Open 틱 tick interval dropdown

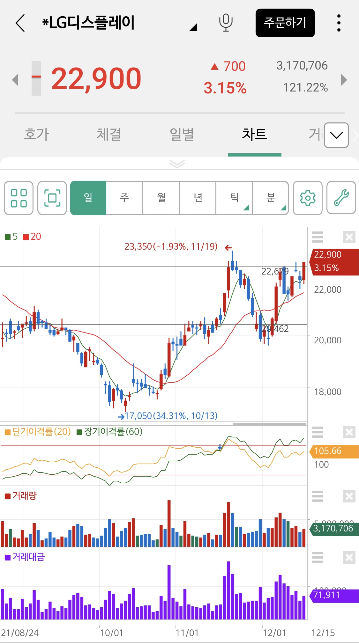pos(234,198)
